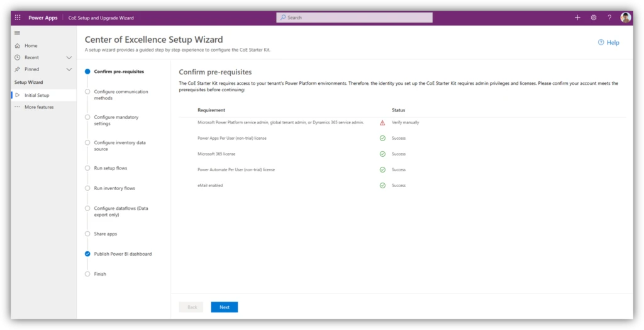Click Power Apps Per User license row
The height and width of the screenshot is (330, 644).
[x=232, y=139]
